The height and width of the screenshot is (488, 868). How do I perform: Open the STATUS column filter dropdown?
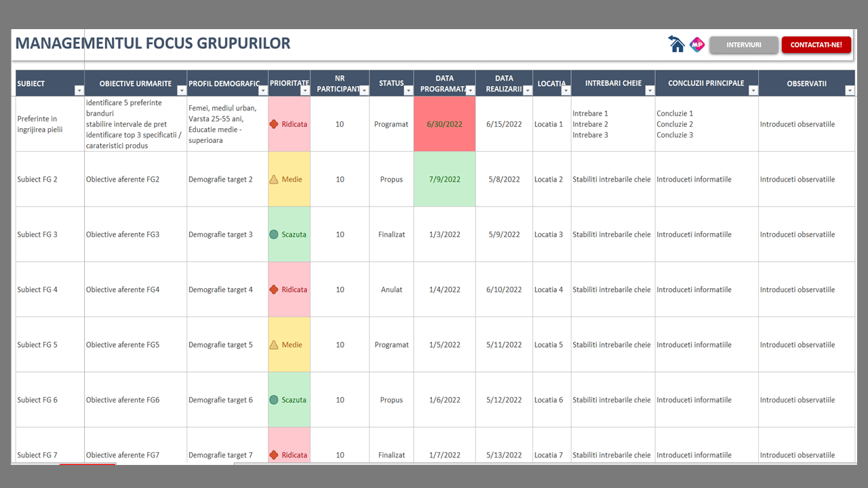click(x=408, y=90)
